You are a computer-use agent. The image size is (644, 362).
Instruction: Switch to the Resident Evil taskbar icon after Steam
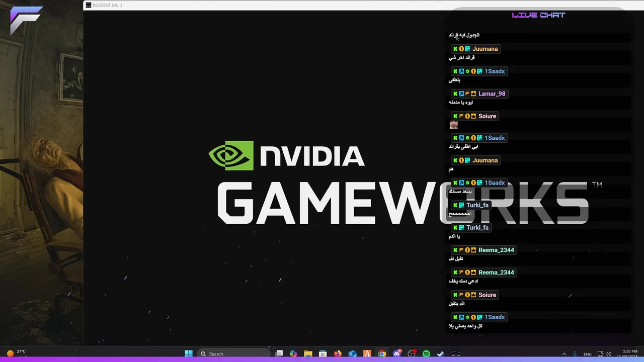(x=456, y=353)
